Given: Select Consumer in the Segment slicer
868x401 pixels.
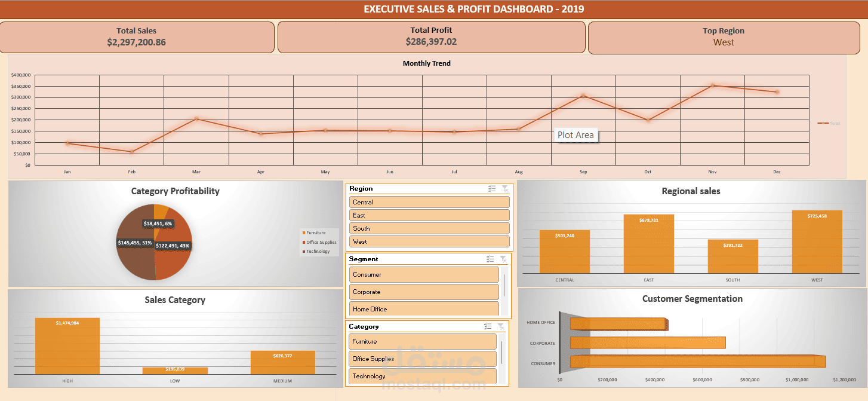Looking at the screenshot, I should [x=424, y=274].
